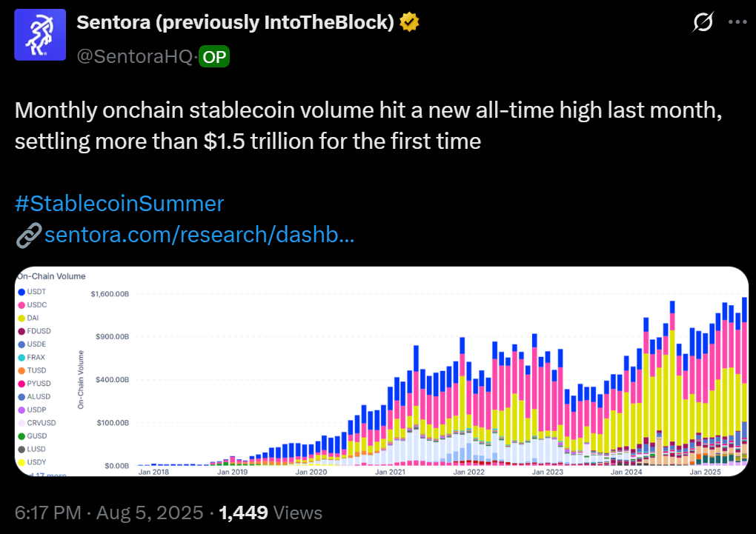Click the Grok slashed-circle icon
This screenshot has width=756, height=534.
click(x=703, y=22)
